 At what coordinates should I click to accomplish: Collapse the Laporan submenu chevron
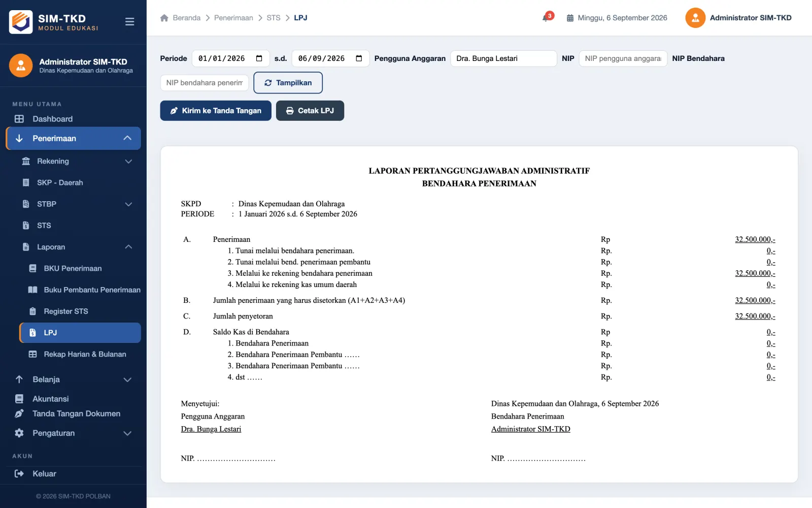click(x=128, y=247)
